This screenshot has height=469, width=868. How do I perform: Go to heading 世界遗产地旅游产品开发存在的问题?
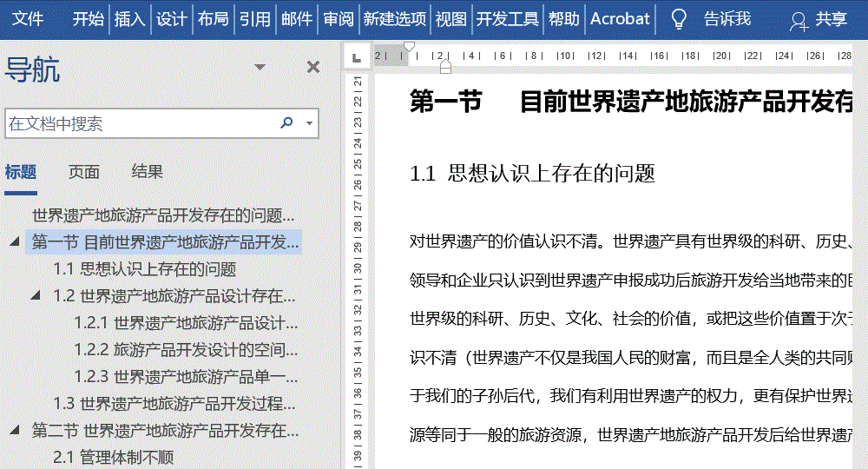pyautogui.click(x=163, y=215)
